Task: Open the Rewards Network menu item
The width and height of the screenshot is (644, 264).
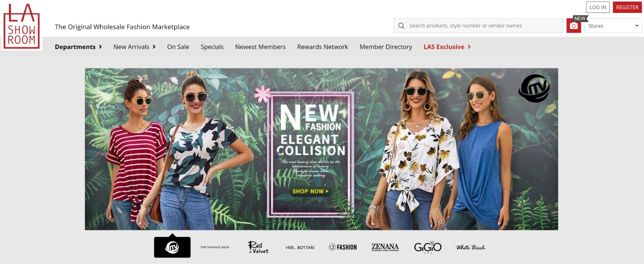Action: (322, 47)
